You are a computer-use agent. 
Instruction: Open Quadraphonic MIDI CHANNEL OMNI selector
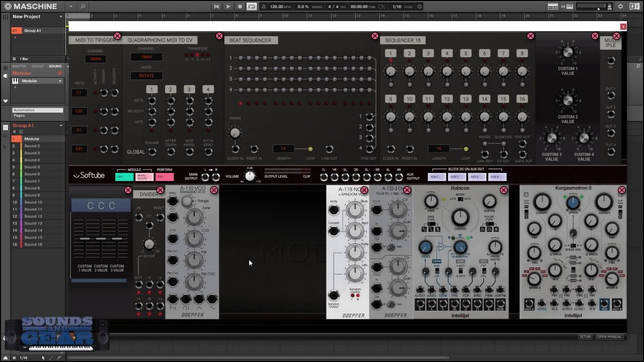[x=146, y=57]
